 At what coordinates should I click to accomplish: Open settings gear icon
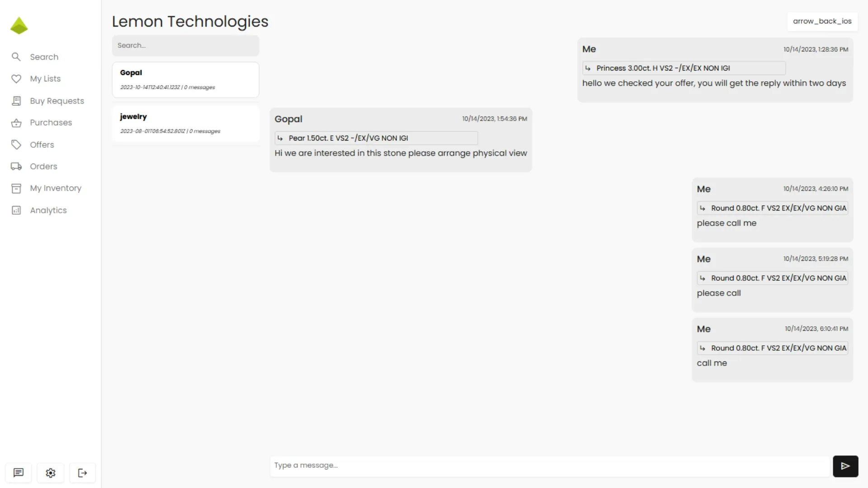[51, 473]
